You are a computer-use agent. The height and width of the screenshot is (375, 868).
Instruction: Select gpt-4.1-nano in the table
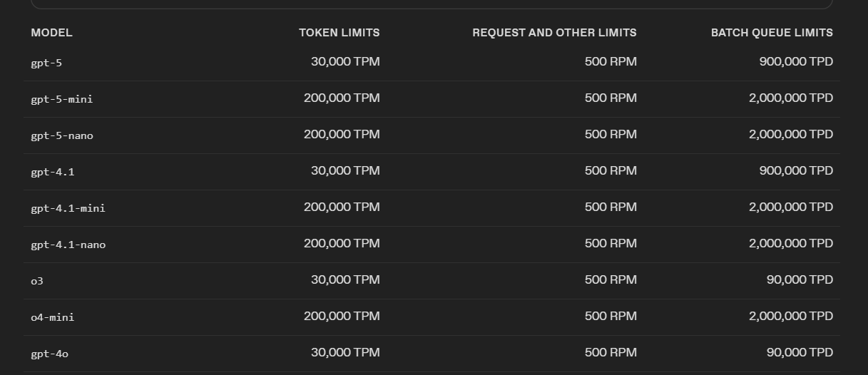pos(68,245)
